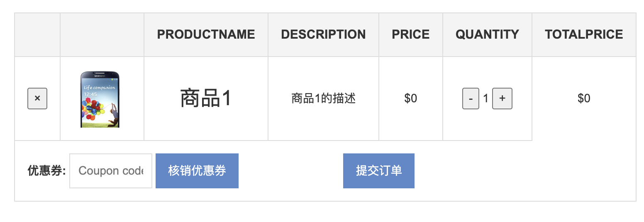The height and width of the screenshot is (222, 644).
Task: Click the empty header cell above the × button
Action: [x=37, y=35]
